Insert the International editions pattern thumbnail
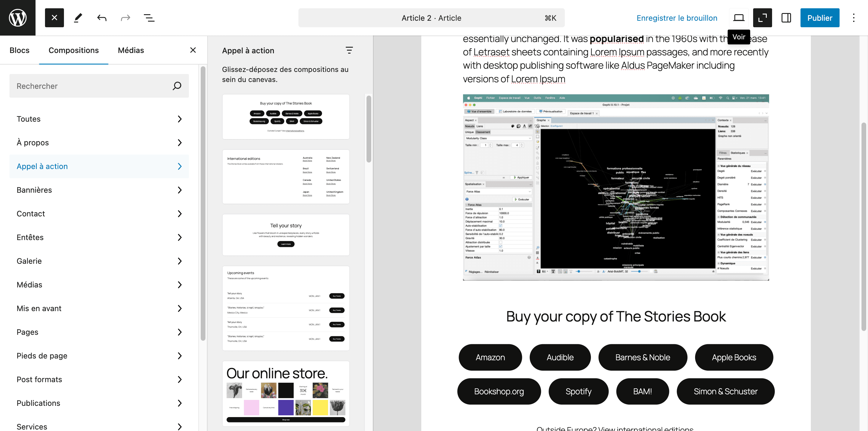Viewport: 868px width, 431px height. [x=286, y=177]
